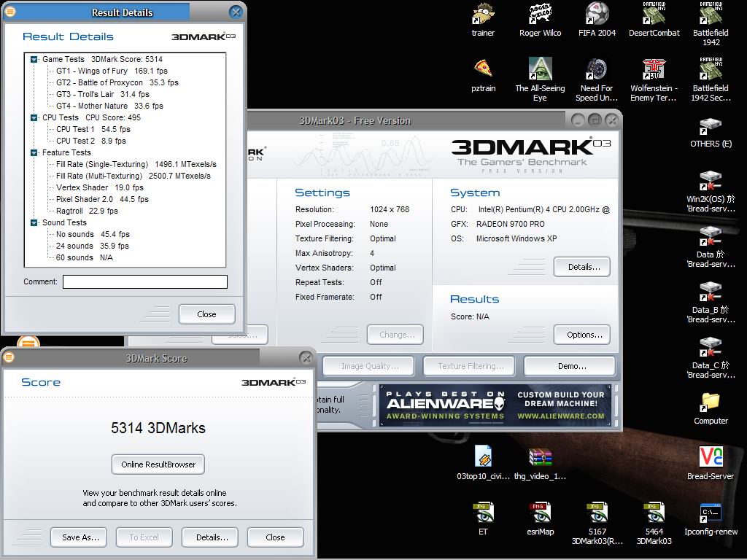The width and height of the screenshot is (747, 560).
Task: Close the Result Details dialog with Close button
Action: (206, 314)
